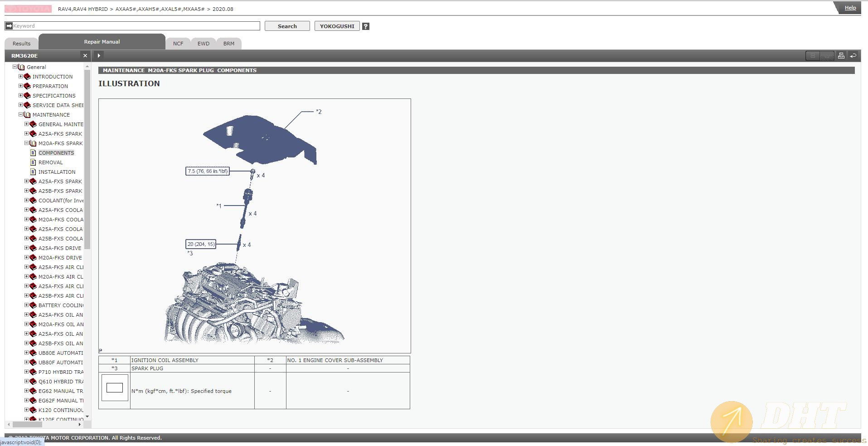This screenshot has width=868, height=446.
Task: Click the SPARK PLUG table cell
Action: click(192, 368)
